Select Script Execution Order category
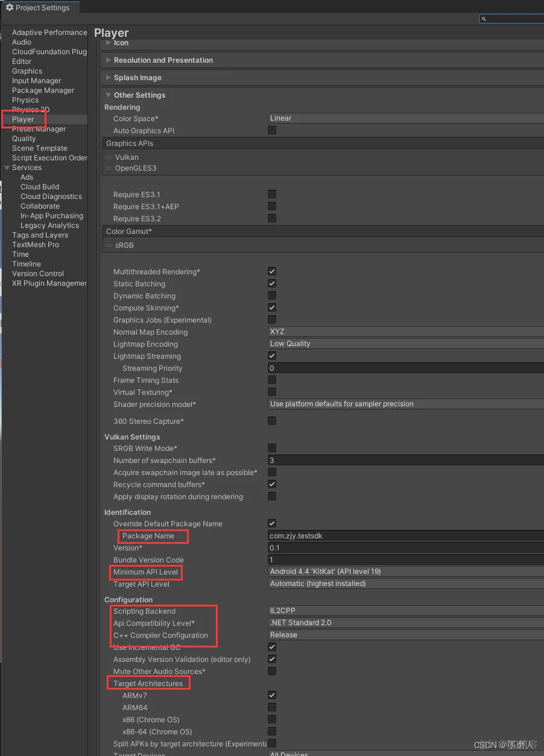544x756 pixels. click(x=49, y=158)
